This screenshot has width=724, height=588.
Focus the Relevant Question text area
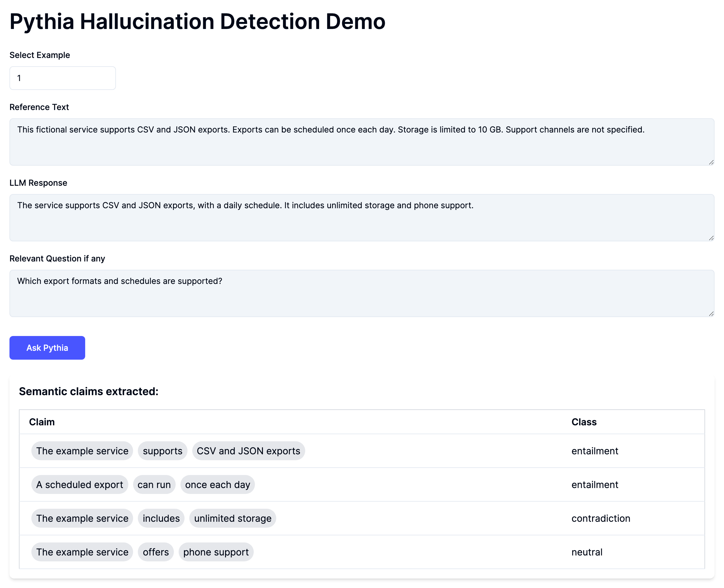pyautogui.click(x=362, y=293)
